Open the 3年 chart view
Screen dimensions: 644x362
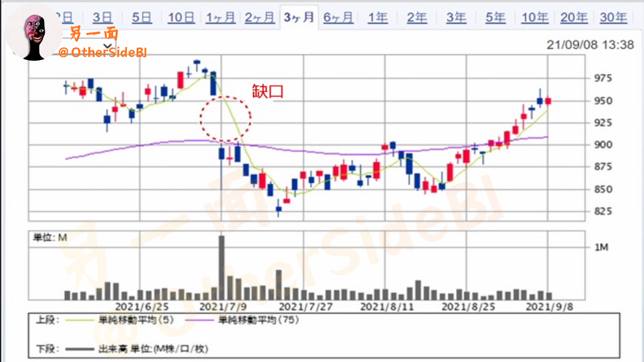[456, 17]
